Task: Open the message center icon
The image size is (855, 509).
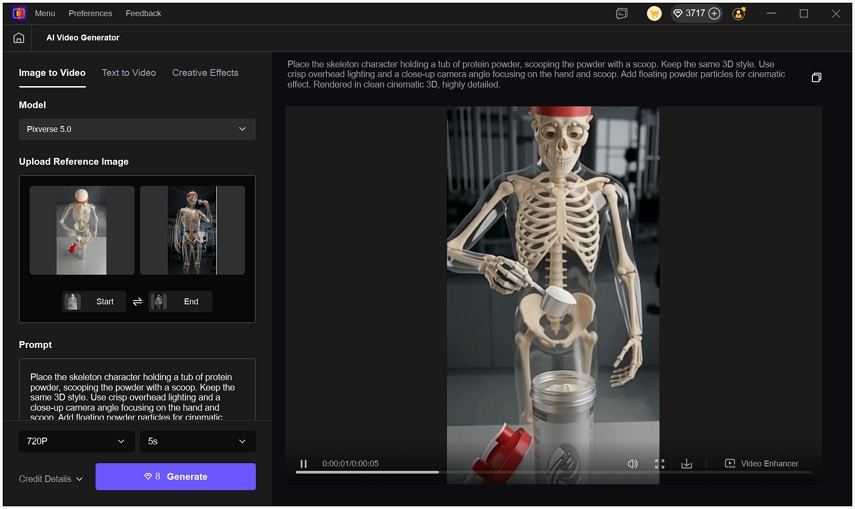Action: tap(622, 14)
